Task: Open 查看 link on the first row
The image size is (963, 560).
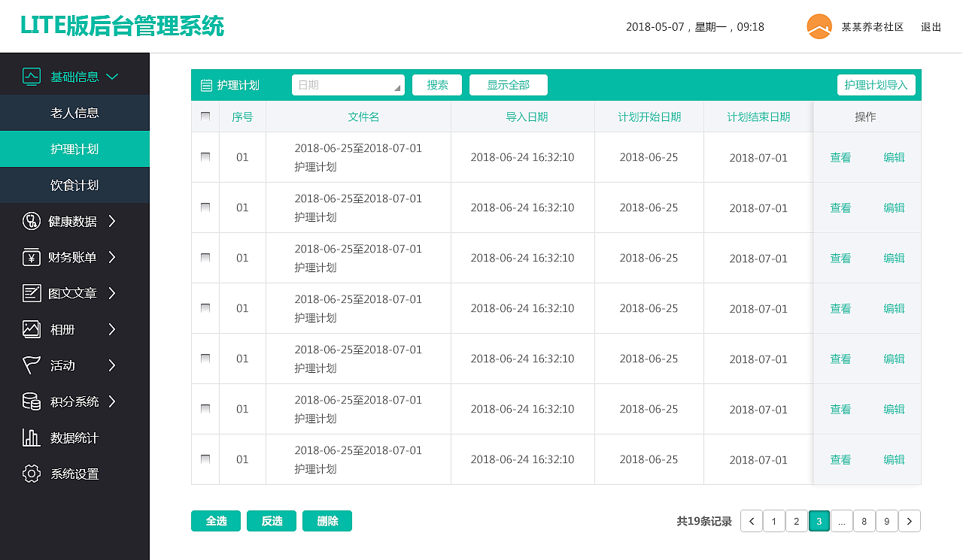Action: [x=840, y=157]
